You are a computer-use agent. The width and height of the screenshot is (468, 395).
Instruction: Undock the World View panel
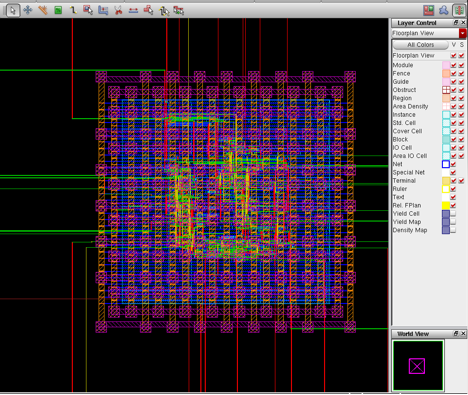click(456, 334)
